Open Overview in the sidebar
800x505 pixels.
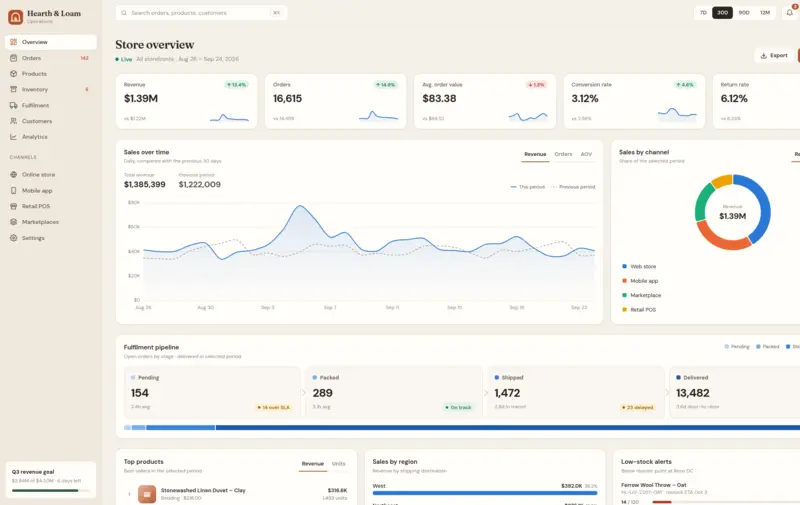click(51, 42)
